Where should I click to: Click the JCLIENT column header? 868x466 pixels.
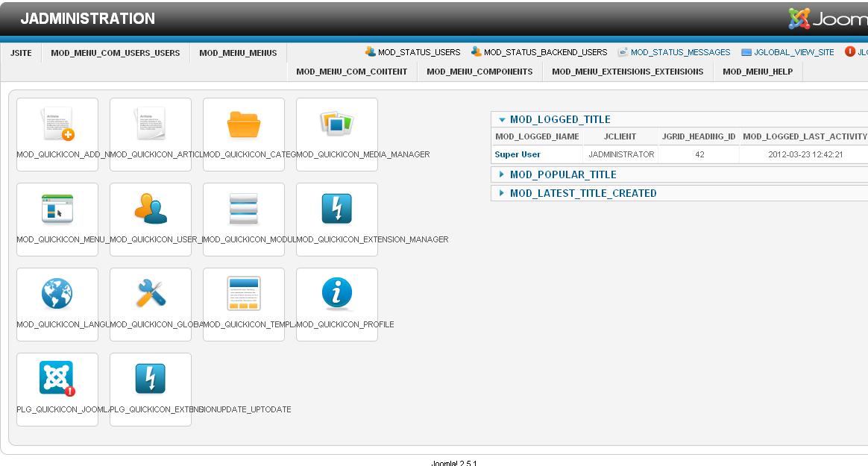(620, 136)
